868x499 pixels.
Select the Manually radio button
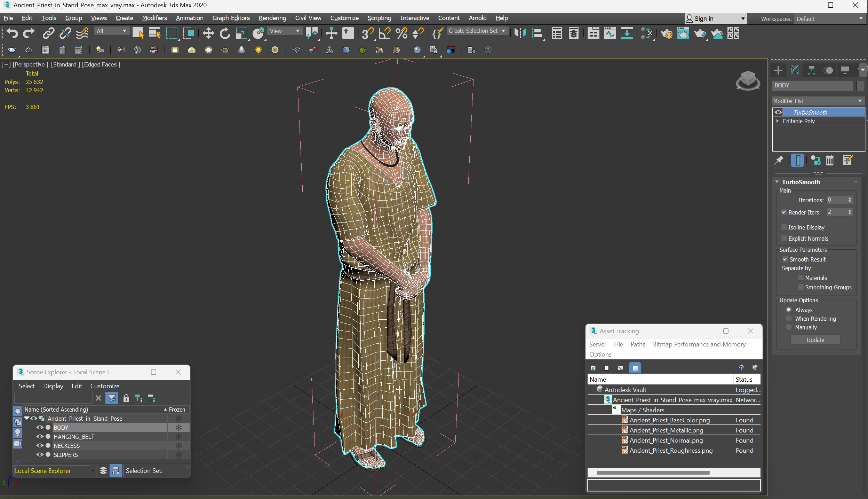click(x=789, y=327)
